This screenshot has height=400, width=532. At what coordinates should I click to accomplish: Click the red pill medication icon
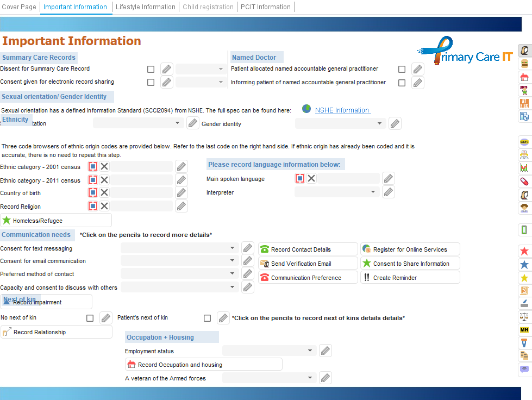point(524,181)
